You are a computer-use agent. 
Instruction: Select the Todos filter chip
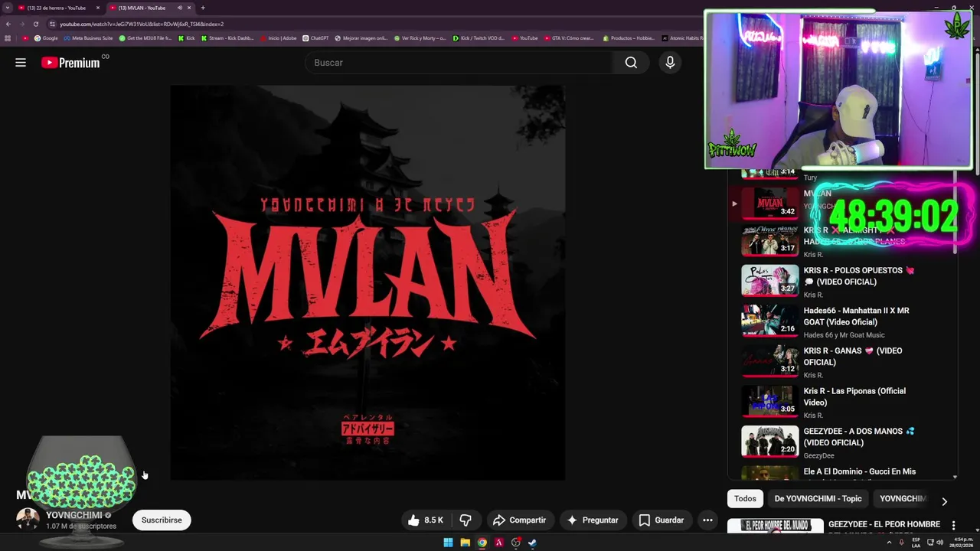coord(745,499)
